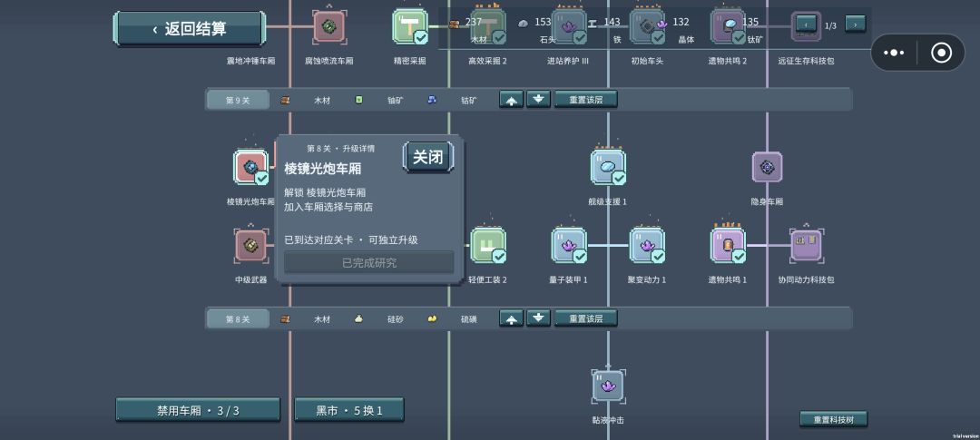Select the 棱镜光炮车厢 tech node icon
This screenshot has height=440, width=980.
250,167
